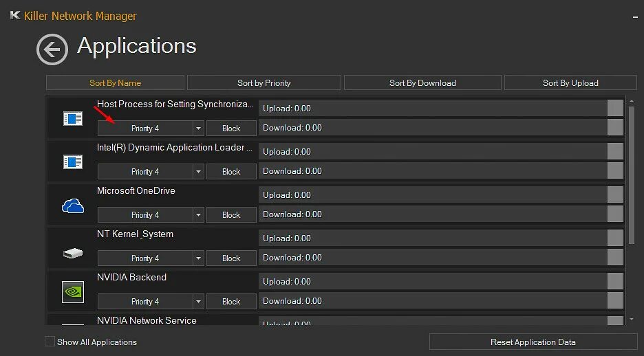Expand priority arrow for Host Process
Viewport: 644px width, 356px height.
[x=198, y=129]
